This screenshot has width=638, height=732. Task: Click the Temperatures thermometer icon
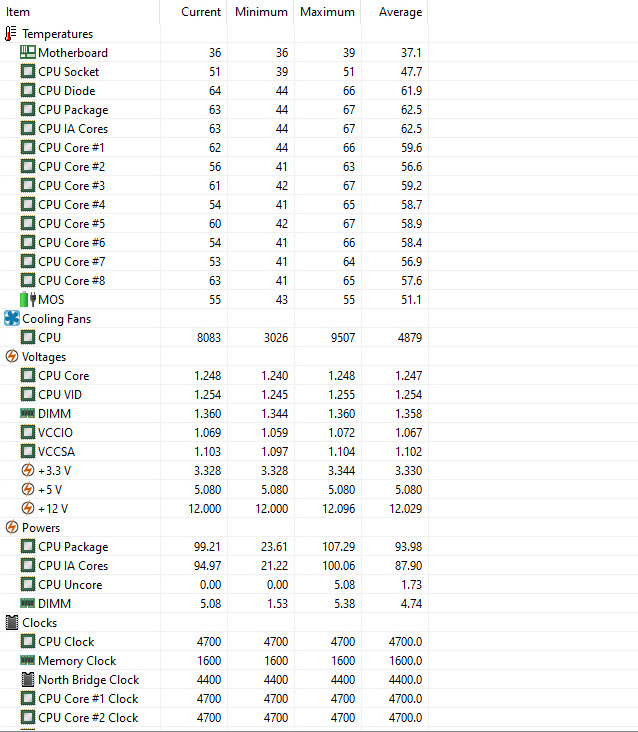[10, 34]
